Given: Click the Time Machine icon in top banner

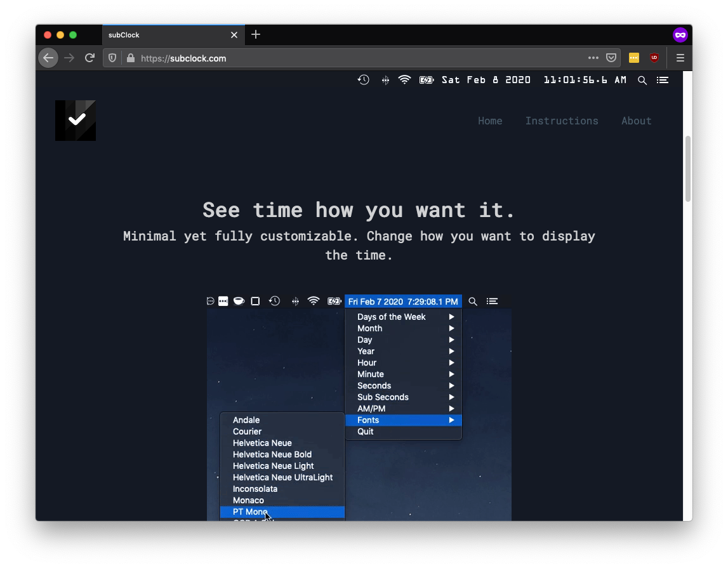Looking at the screenshot, I should 364,80.
